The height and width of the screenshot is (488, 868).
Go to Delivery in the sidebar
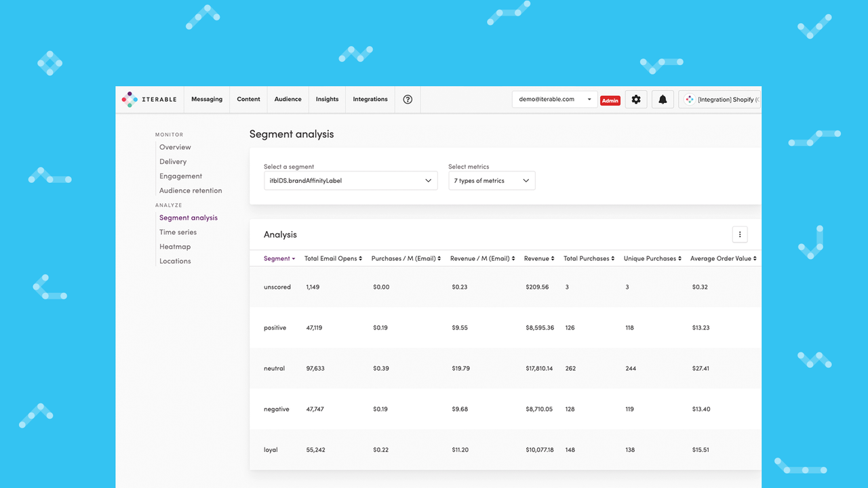point(173,161)
